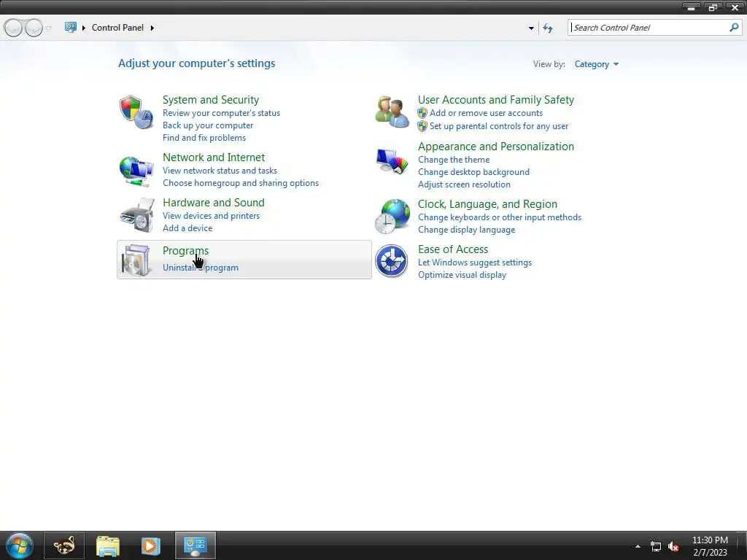Click Find and fix problems
Screen dimensions: 747x560
204,138
